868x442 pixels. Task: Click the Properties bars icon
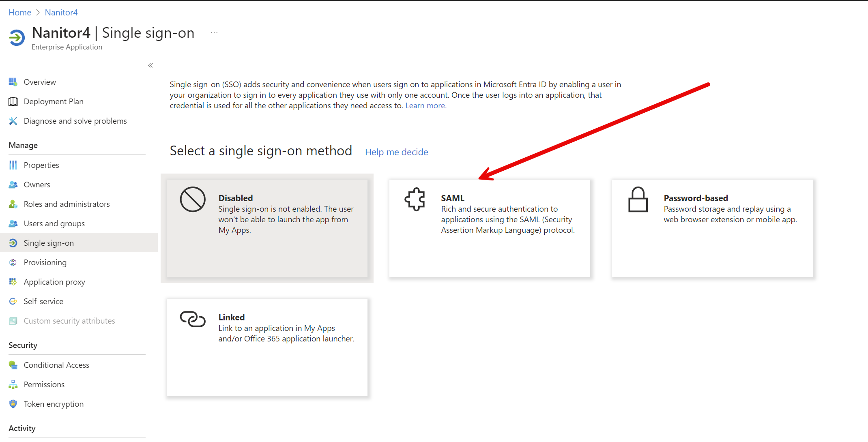(13, 165)
